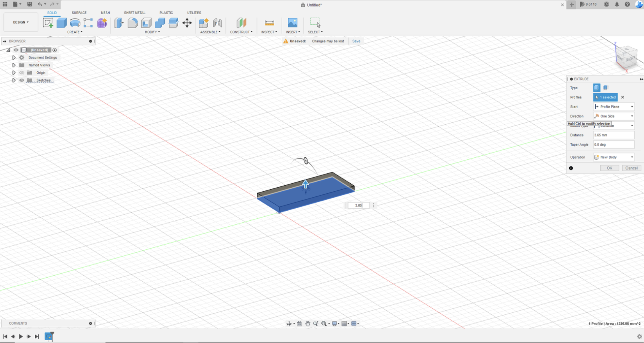Click the Distance field showing 3.65 mm
The image size is (644, 343).
coord(613,135)
